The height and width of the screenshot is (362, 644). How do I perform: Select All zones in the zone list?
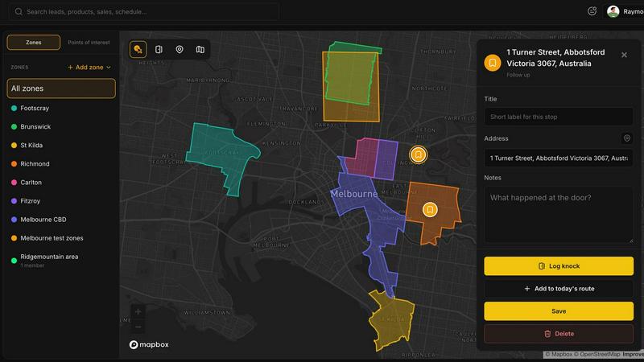(x=61, y=88)
